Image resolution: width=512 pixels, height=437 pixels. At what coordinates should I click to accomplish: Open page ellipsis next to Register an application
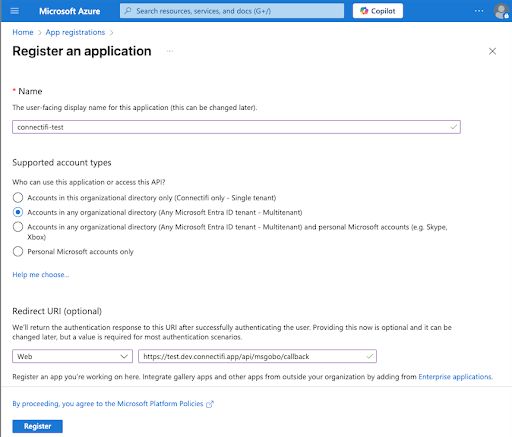click(x=170, y=51)
